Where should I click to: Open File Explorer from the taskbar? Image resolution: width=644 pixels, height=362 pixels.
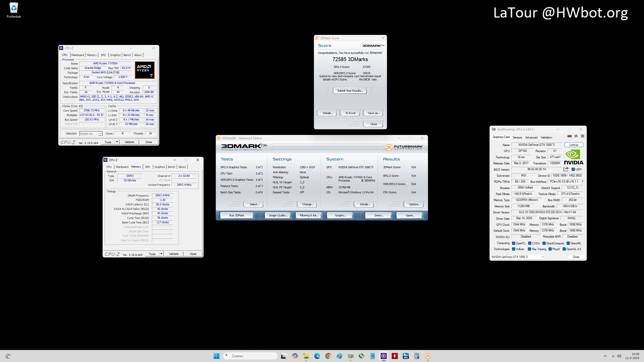click(x=306, y=356)
